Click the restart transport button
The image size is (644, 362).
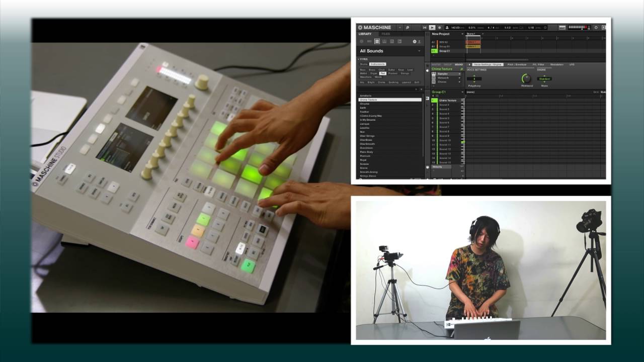[x=425, y=28]
